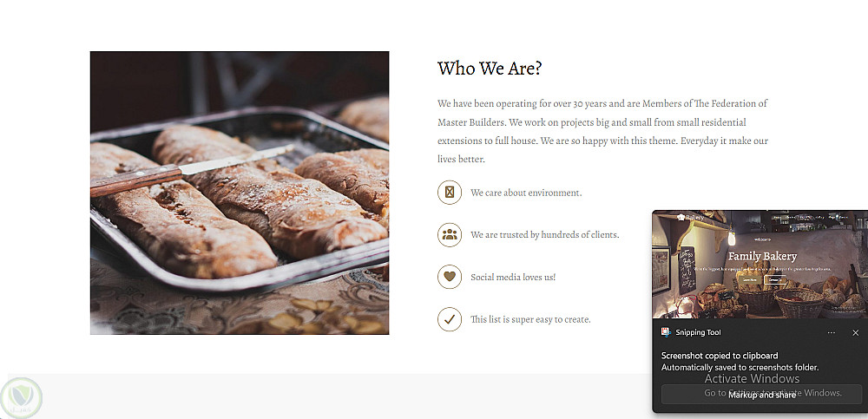Click "Automatically saved to screenshots folder." text

coord(740,367)
